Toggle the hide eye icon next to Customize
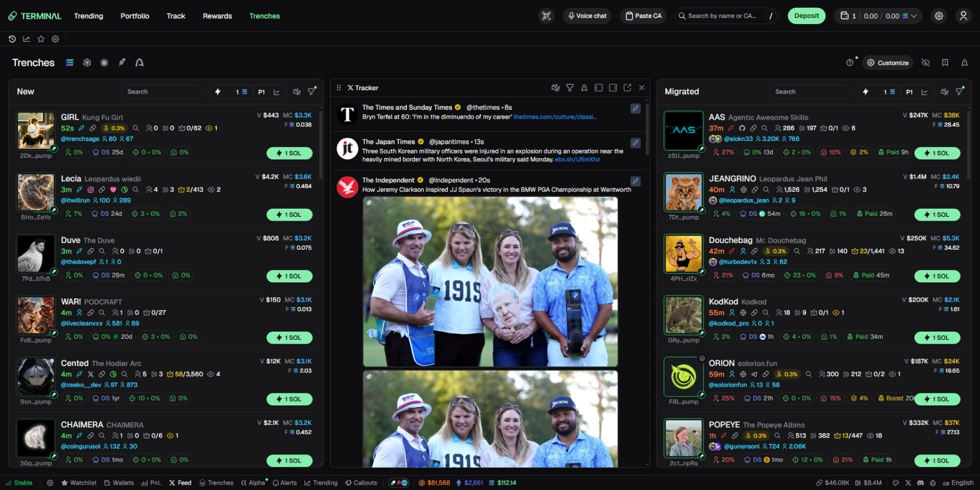The height and width of the screenshot is (490, 980). pyautogui.click(x=925, y=63)
